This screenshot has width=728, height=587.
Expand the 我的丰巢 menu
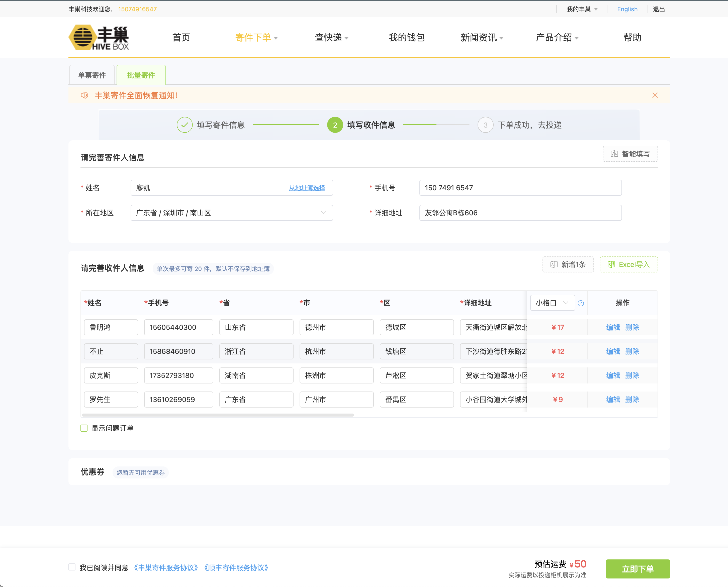(x=582, y=9)
